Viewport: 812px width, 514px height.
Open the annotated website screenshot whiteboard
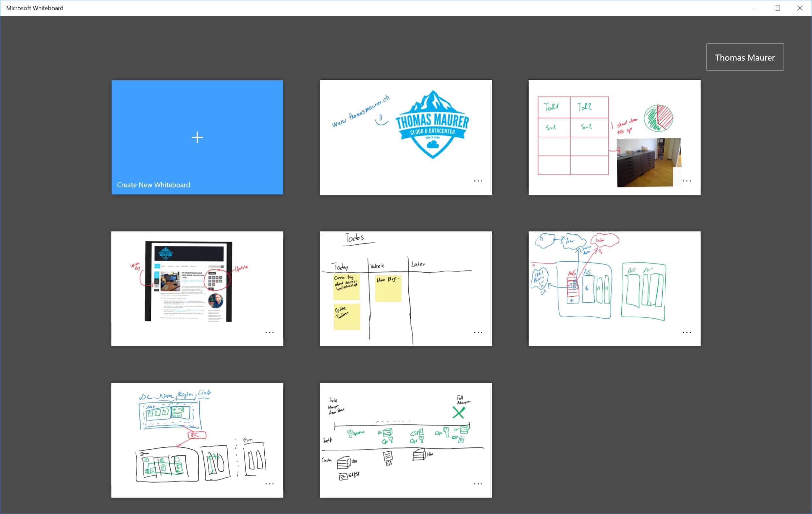pyautogui.click(x=197, y=288)
